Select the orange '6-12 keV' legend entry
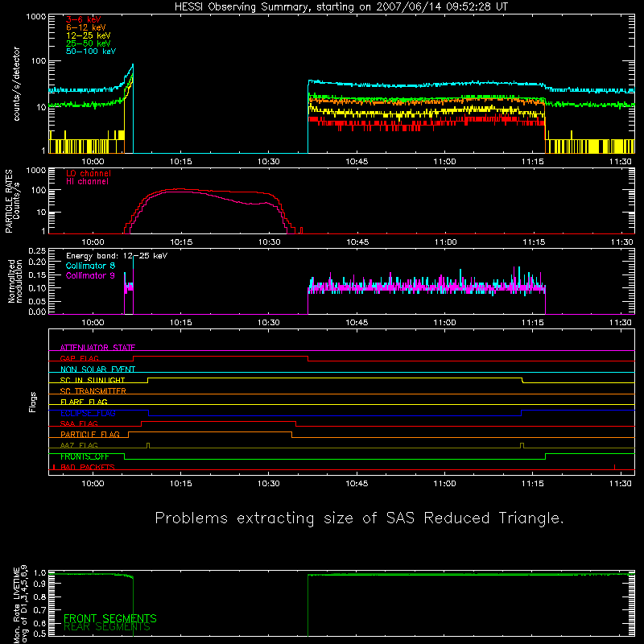The image size is (644, 644). [x=86, y=27]
